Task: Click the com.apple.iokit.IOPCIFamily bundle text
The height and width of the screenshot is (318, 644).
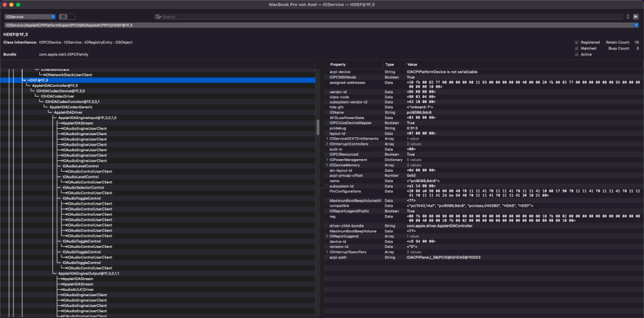Action: pyautogui.click(x=64, y=54)
